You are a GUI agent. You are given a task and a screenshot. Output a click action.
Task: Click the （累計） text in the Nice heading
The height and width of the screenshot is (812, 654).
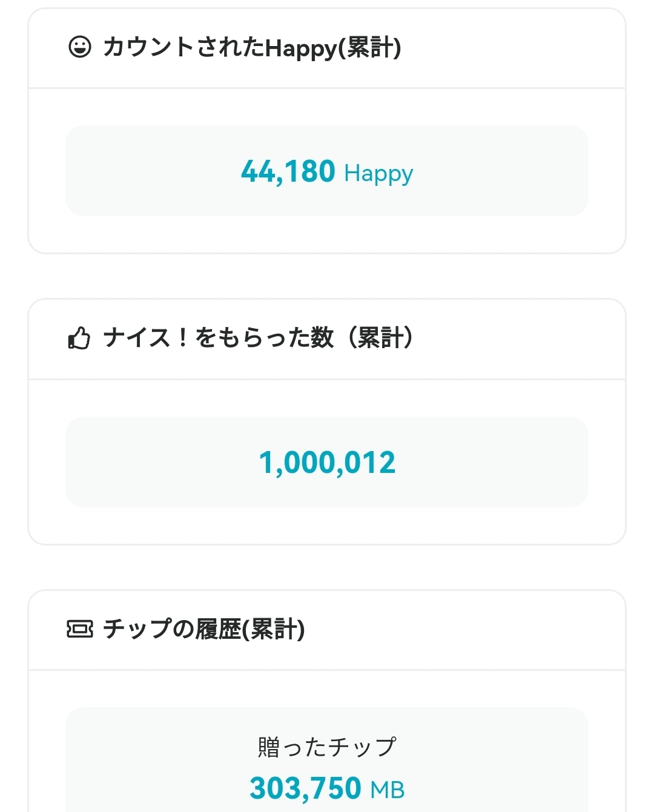tap(381, 338)
